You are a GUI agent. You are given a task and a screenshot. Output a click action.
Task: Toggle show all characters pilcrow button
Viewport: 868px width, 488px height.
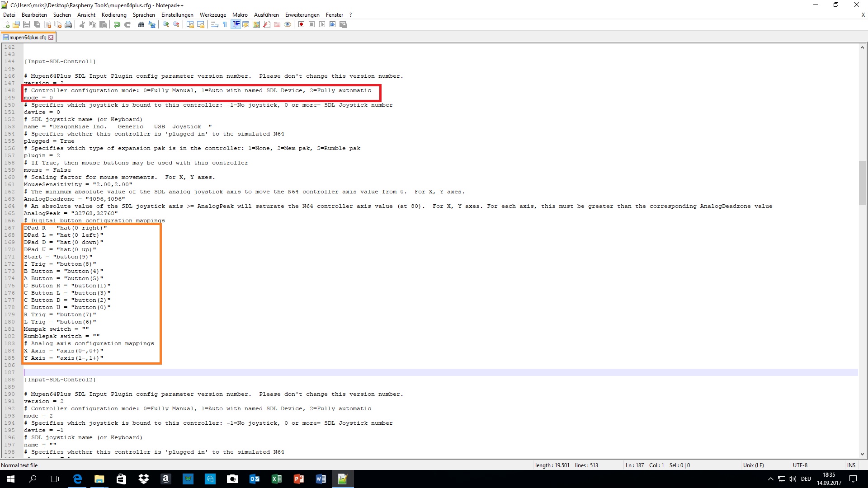pos(225,24)
